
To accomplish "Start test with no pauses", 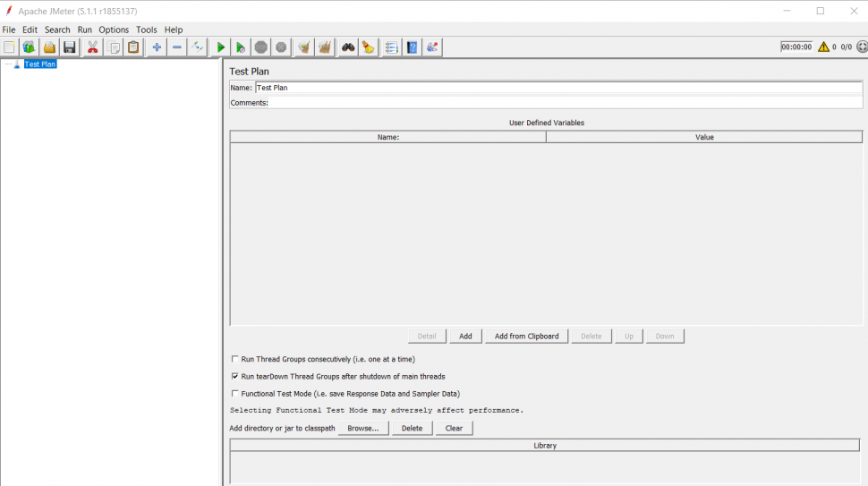I will click(240, 47).
